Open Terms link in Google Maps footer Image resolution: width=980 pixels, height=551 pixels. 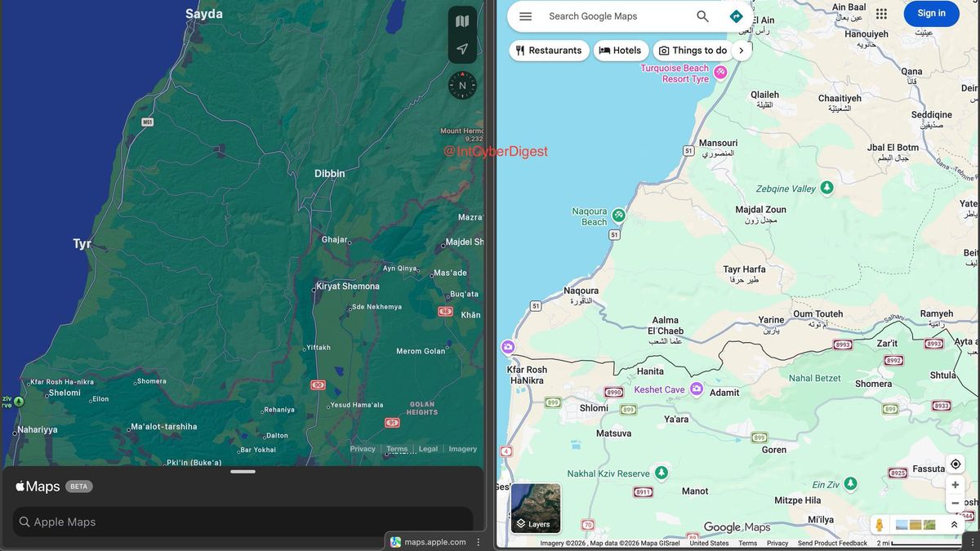click(748, 543)
